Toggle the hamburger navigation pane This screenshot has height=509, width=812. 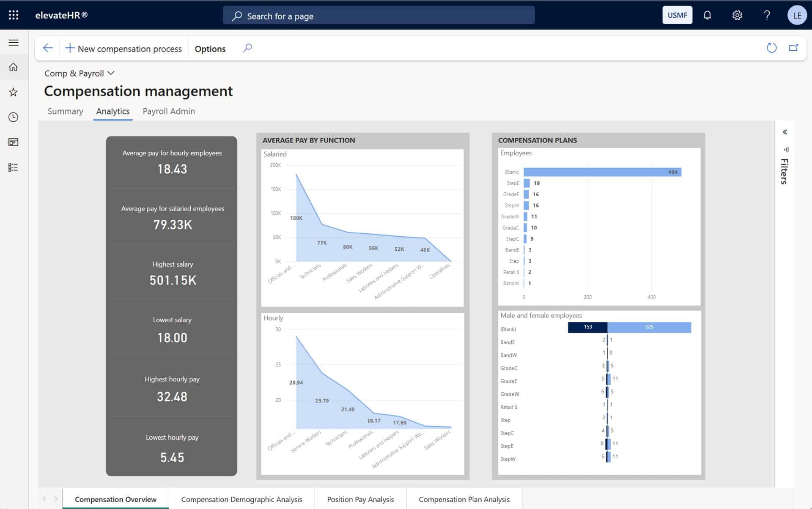[x=14, y=42]
